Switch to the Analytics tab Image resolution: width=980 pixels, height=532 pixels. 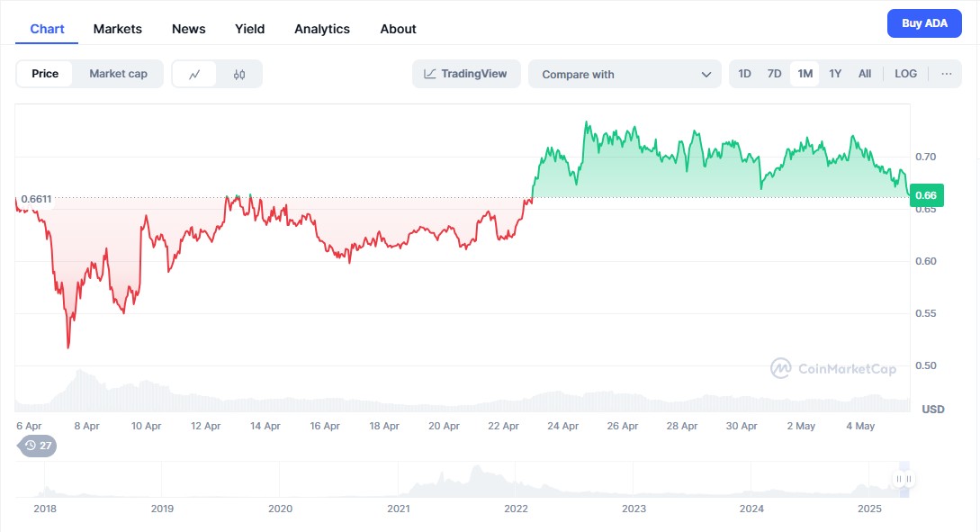(322, 29)
